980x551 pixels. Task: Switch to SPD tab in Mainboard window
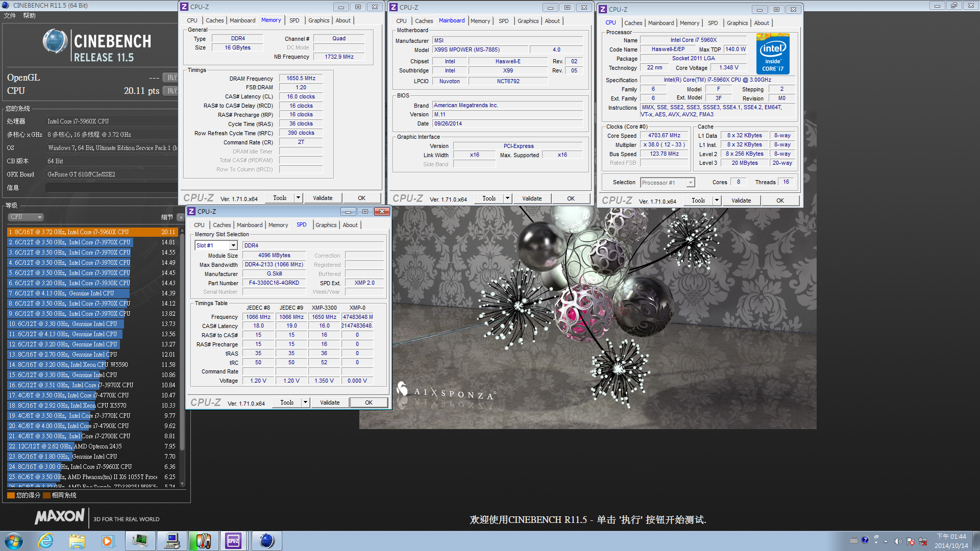click(504, 21)
